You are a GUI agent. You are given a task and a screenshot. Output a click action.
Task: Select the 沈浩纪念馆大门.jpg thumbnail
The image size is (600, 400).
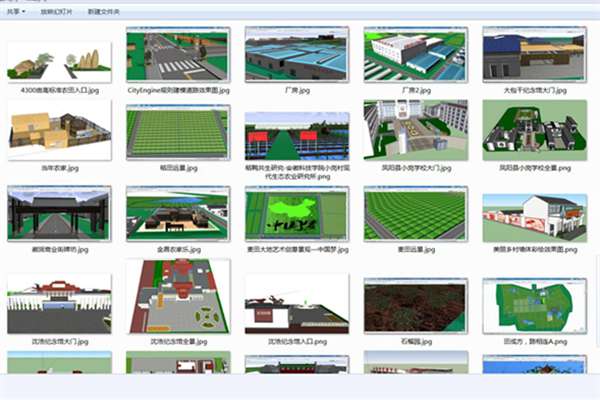click(59, 305)
